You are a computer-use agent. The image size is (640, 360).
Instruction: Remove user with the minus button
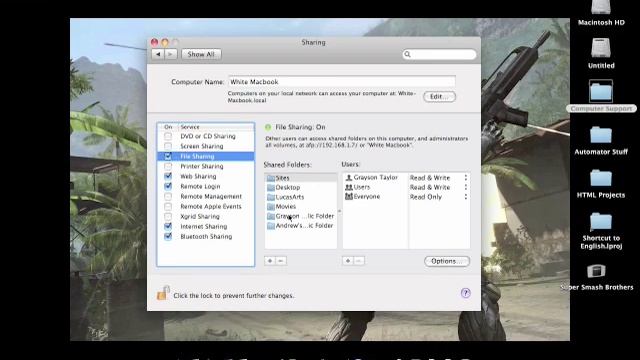[359, 261]
